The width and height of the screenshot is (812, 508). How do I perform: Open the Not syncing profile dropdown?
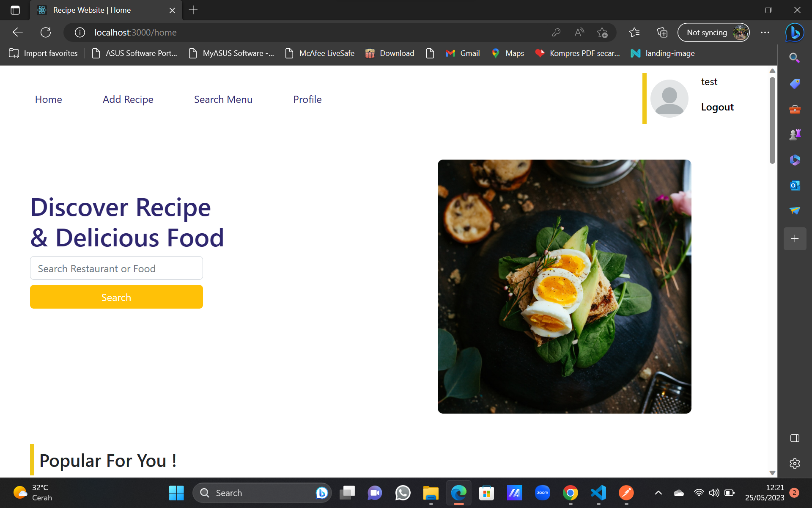point(713,32)
